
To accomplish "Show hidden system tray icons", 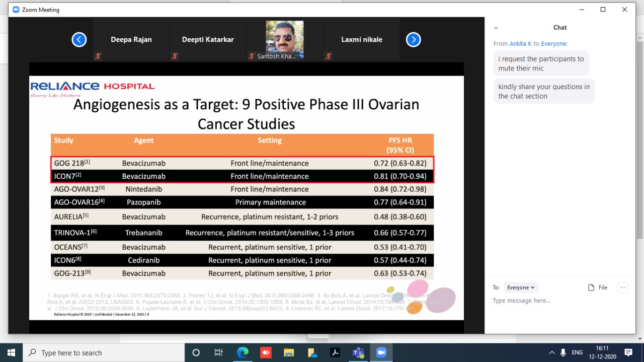I will click(x=552, y=352).
